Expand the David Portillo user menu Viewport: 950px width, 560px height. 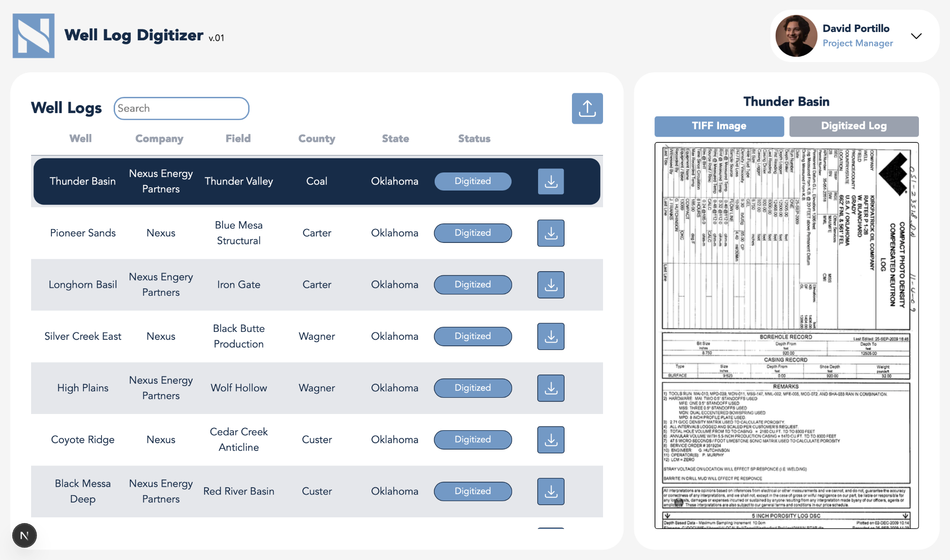coord(916,36)
